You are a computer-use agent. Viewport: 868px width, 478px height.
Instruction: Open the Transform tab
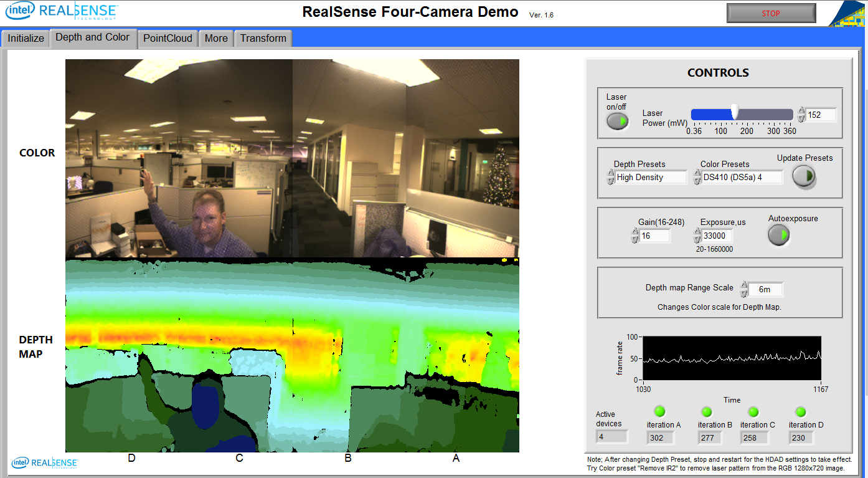[x=263, y=38]
